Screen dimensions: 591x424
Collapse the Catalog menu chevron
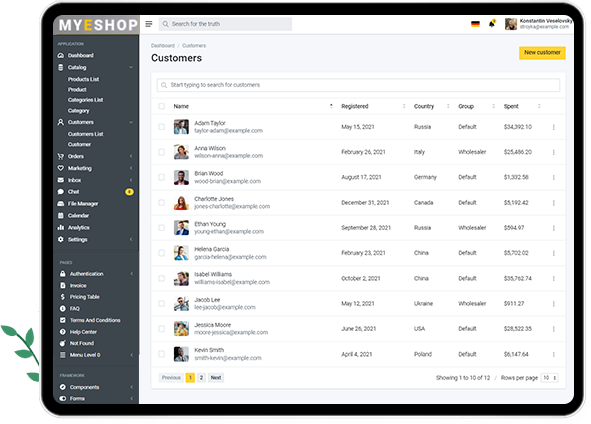(x=131, y=67)
